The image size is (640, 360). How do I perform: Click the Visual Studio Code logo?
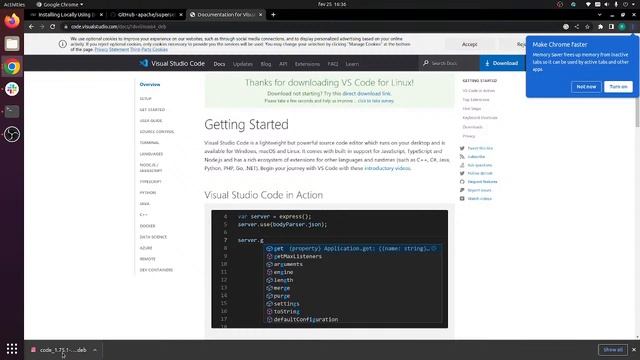coord(144,63)
